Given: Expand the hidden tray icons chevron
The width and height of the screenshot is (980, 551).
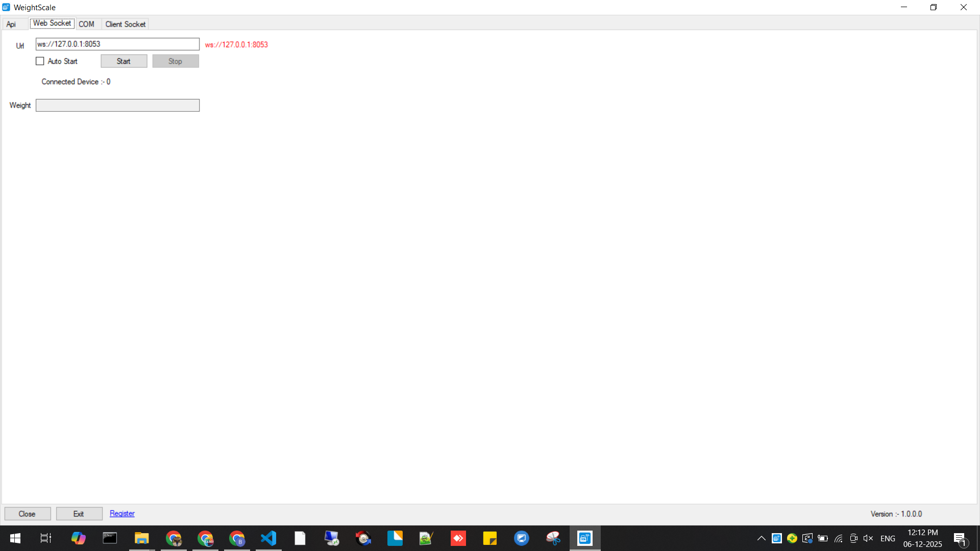Looking at the screenshot, I should point(761,538).
